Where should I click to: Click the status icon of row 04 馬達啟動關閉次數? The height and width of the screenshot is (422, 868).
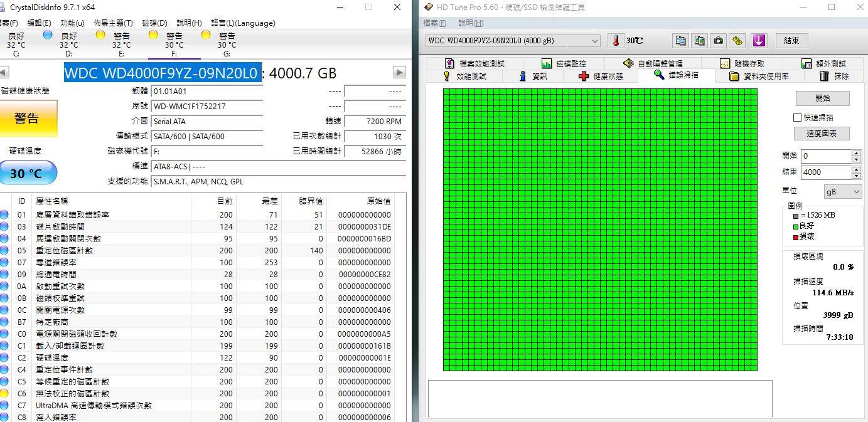(x=4, y=238)
